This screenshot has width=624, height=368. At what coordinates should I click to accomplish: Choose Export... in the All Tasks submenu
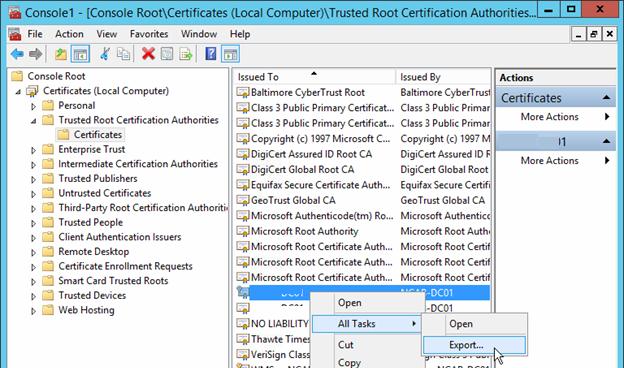(x=474, y=345)
